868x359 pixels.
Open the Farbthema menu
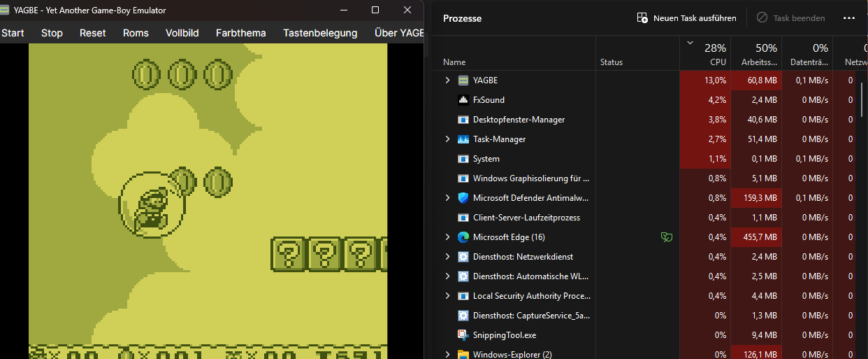(238, 33)
